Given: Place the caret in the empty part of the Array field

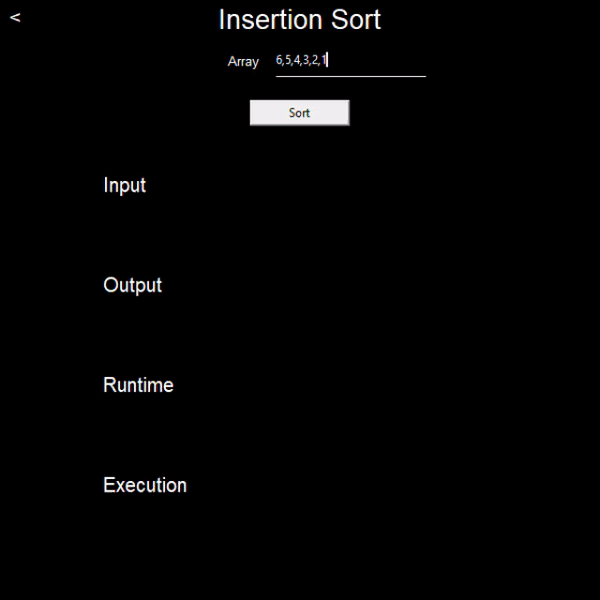Looking at the screenshot, I should (x=377, y=60).
